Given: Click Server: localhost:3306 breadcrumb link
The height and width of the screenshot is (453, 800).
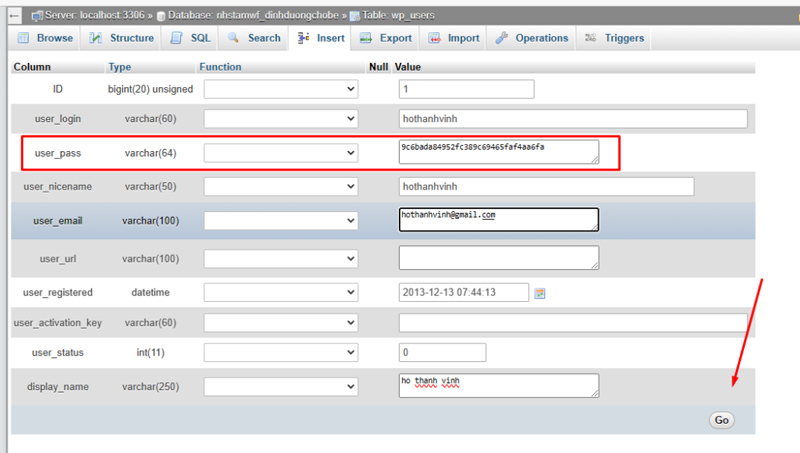Looking at the screenshot, I should point(95,16).
